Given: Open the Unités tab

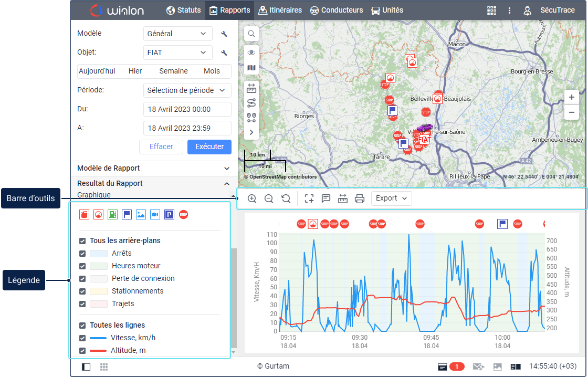Looking at the screenshot, I should click(x=387, y=10).
